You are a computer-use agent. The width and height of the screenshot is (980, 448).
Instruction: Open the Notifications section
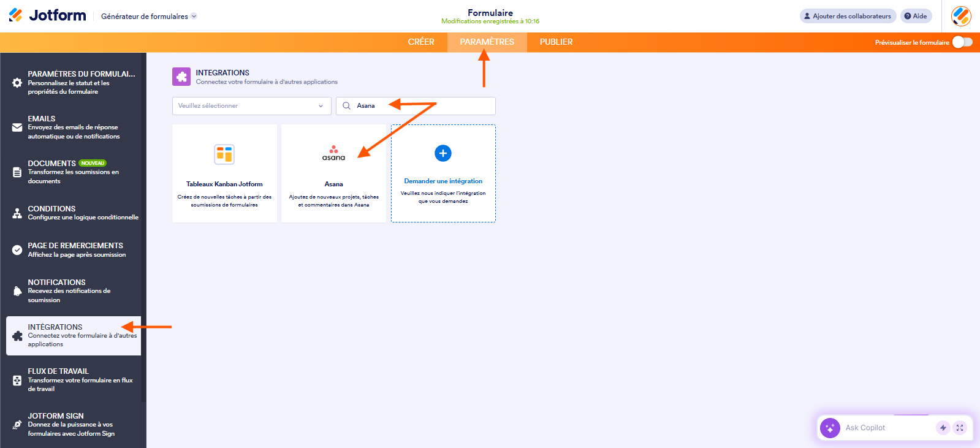click(74, 291)
